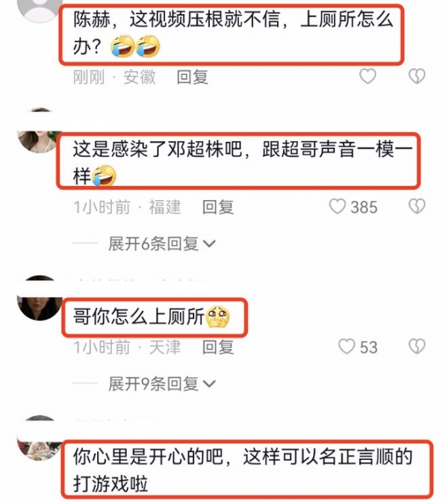
Task: Select comment 哥你怎么上厕所
Action: pyautogui.click(x=139, y=317)
